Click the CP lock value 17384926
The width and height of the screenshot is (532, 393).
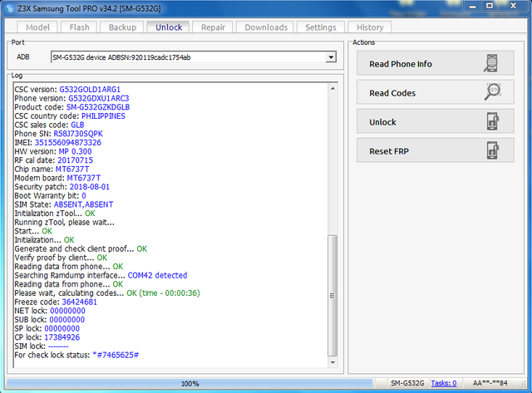[x=62, y=337]
